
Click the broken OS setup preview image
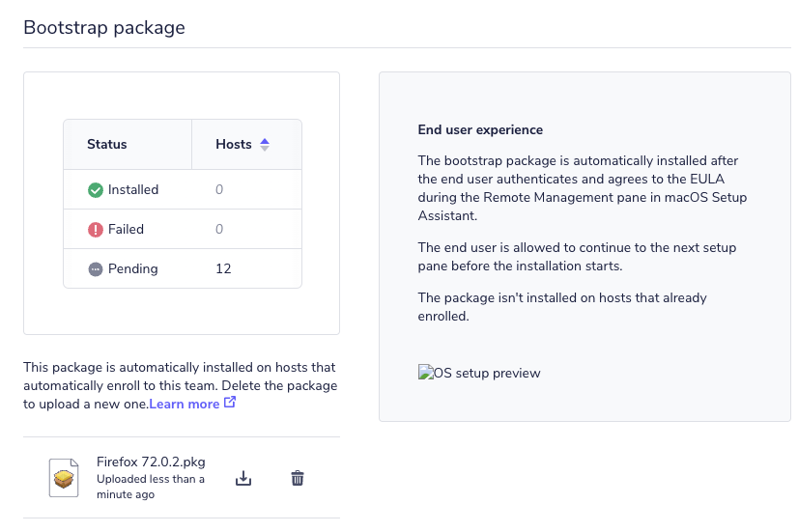[479, 374]
